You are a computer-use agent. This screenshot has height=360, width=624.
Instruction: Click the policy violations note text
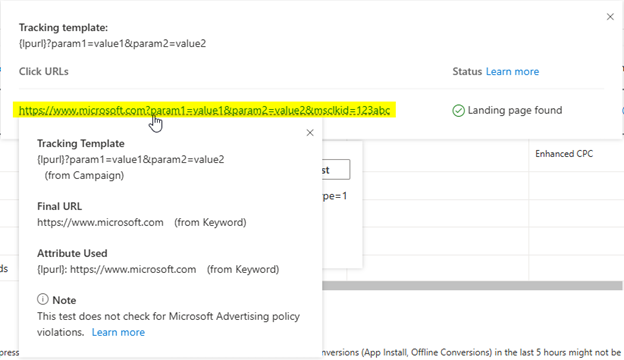[x=168, y=324]
